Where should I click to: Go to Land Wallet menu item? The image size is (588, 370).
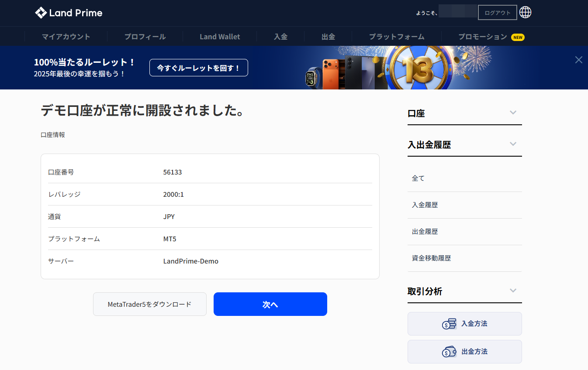[220, 37]
